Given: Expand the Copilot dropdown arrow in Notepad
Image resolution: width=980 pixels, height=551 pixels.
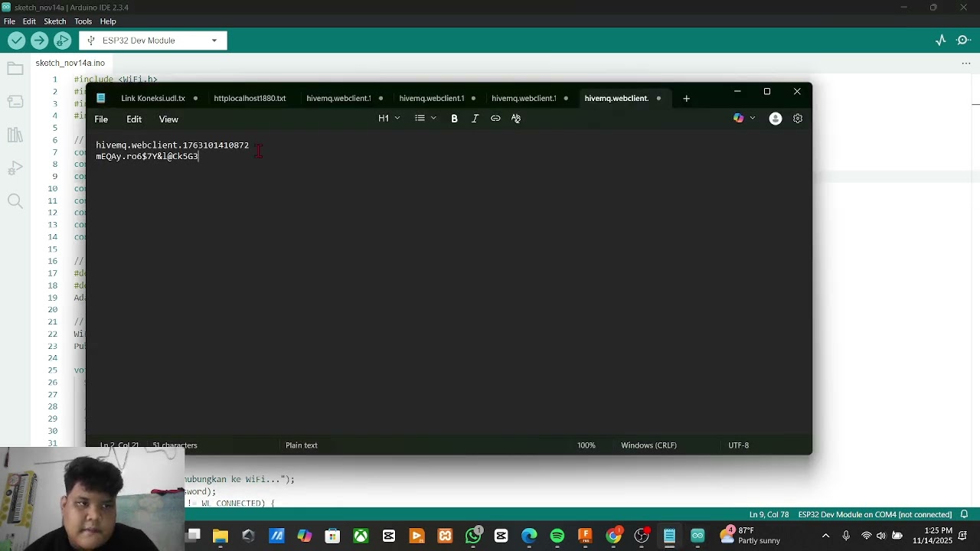Looking at the screenshot, I should click(753, 119).
